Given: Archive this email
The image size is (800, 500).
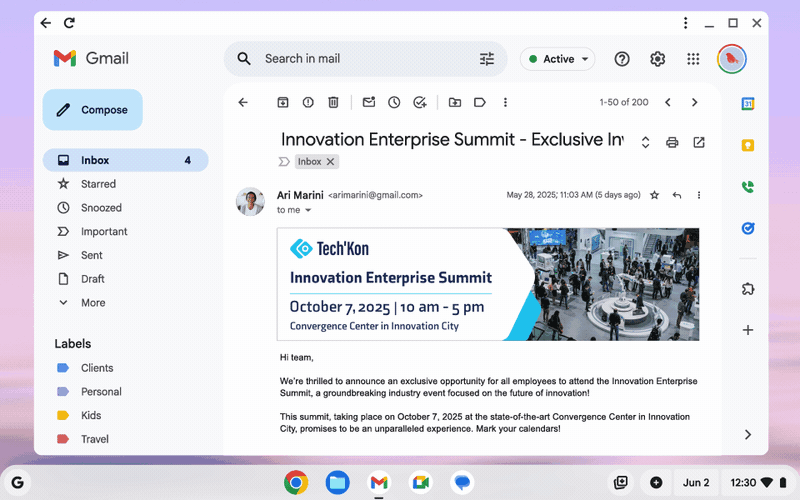Looking at the screenshot, I should click(283, 103).
